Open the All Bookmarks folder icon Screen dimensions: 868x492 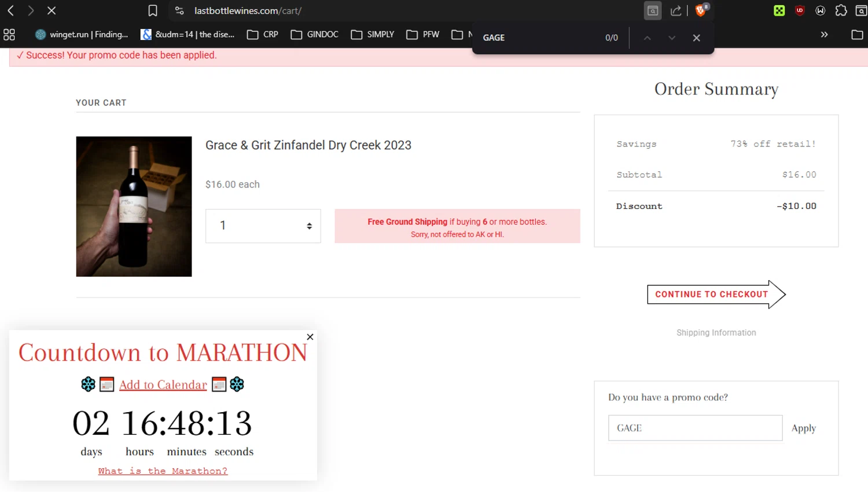tap(857, 35)
